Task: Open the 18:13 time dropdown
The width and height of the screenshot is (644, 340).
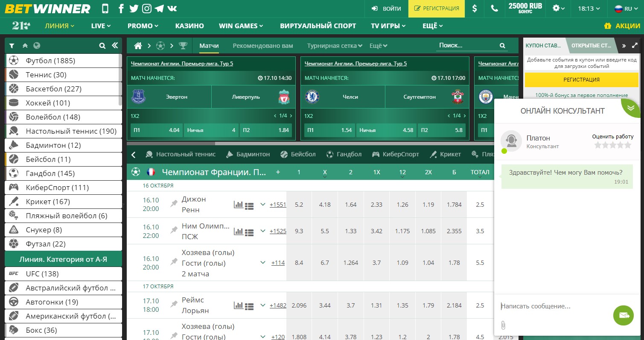Action: 589,9
